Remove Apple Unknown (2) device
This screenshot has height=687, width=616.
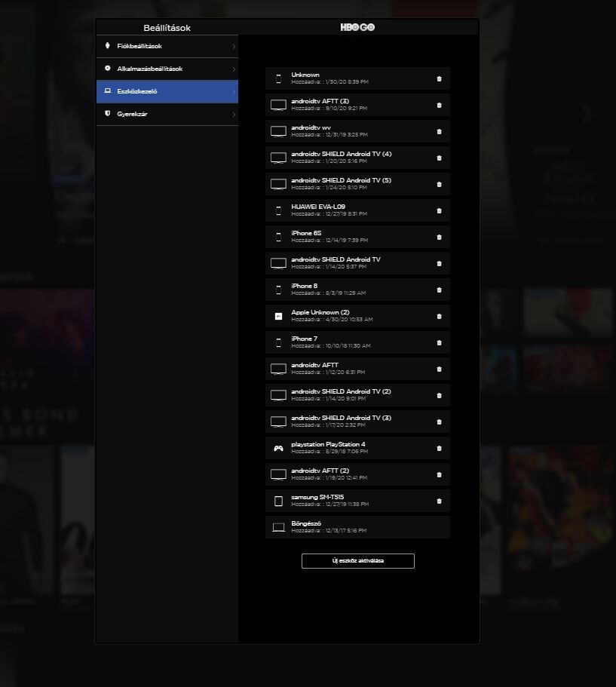tap(439, 316)
